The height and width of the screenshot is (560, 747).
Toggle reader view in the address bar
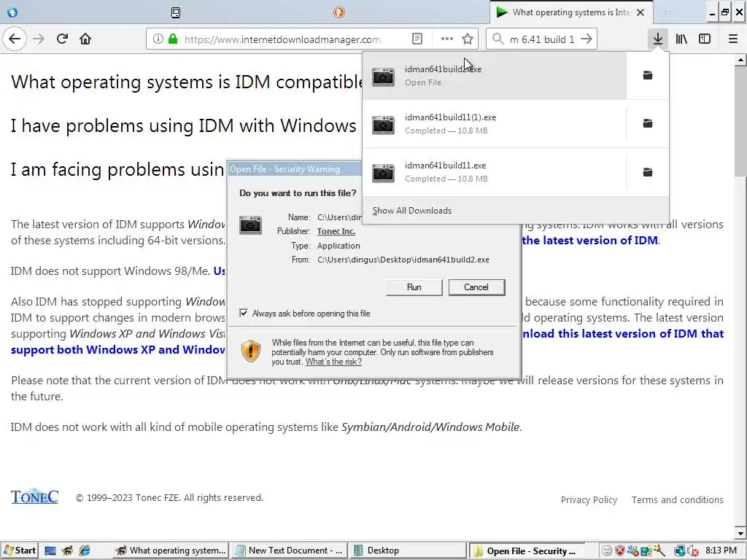tap(417, 39)
